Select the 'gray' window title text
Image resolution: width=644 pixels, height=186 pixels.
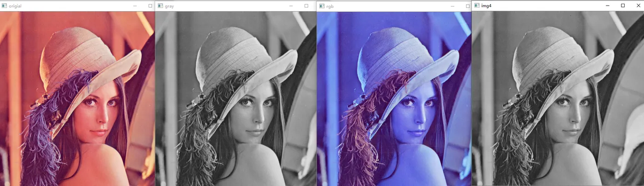[169, 6]
